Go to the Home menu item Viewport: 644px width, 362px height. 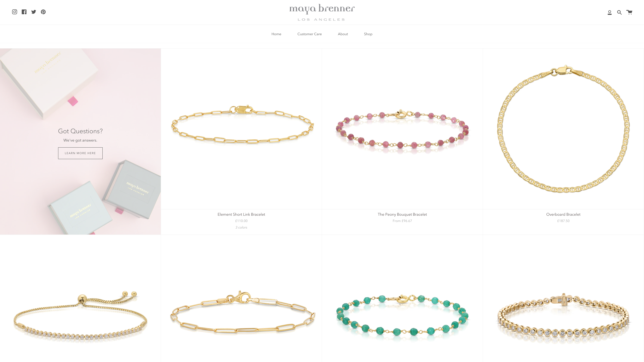(x=276, y=34)
